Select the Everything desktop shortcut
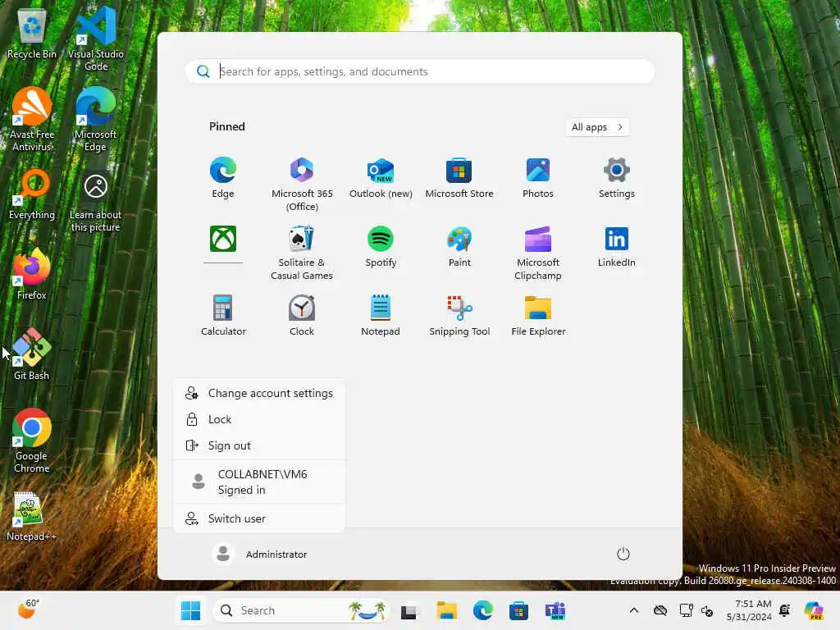Viewport: 840px width, 630px height. [32, 194]
